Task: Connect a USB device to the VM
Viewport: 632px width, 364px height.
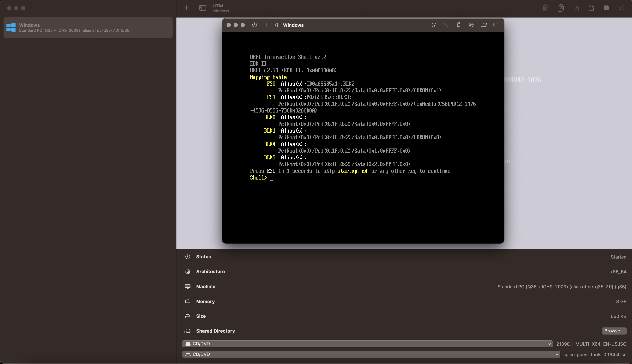Action: coord(458,25)
